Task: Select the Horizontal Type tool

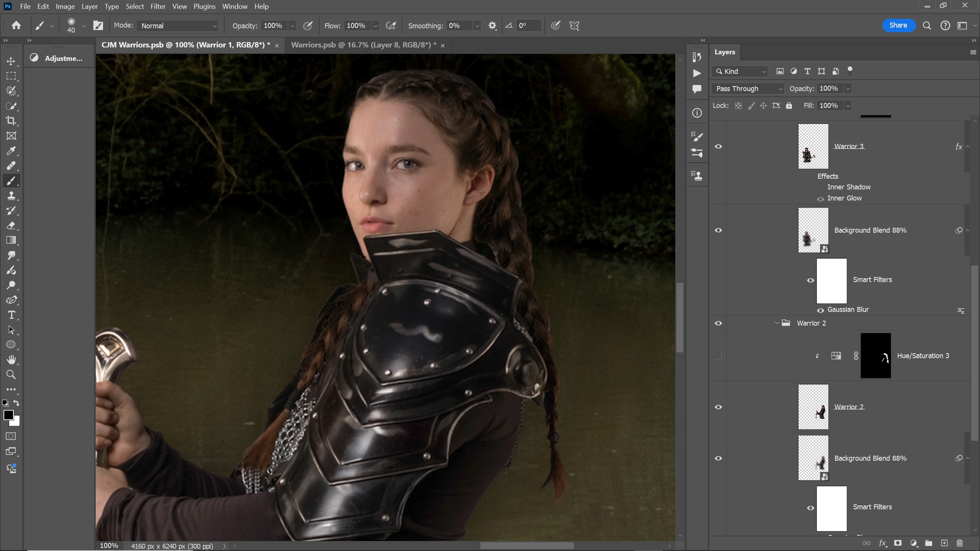Action: pyautogui.click(x=11, y=315)
